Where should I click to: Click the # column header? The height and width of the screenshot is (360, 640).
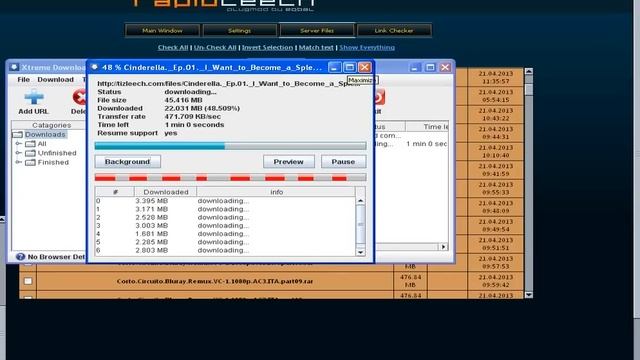click(x=115, y=192)
